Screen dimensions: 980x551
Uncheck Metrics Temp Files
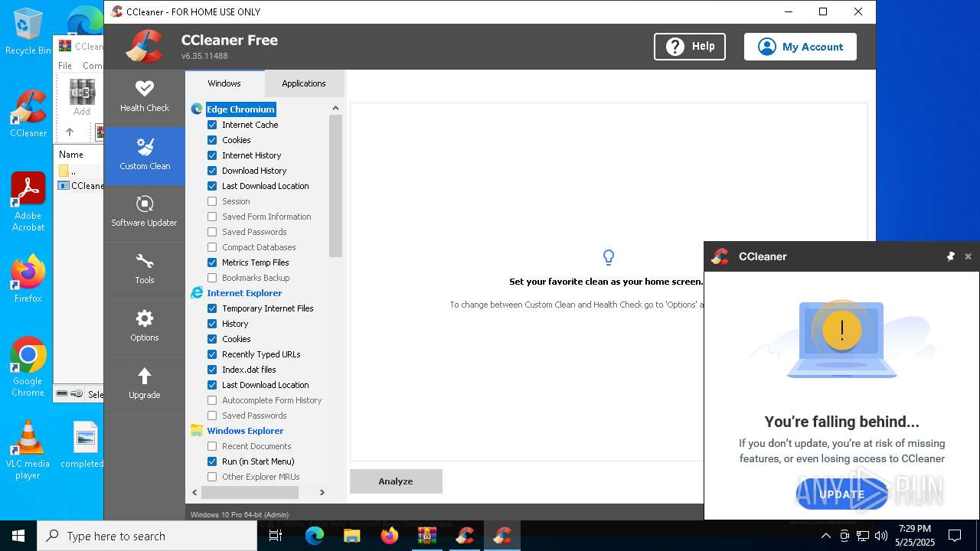coord(212,262)
